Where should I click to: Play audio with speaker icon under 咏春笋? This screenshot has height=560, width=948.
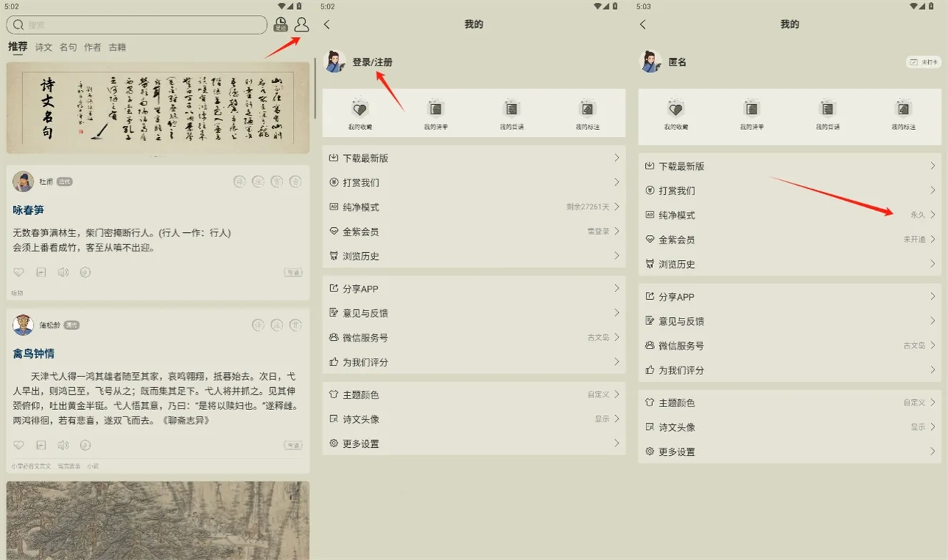(64, 272)
